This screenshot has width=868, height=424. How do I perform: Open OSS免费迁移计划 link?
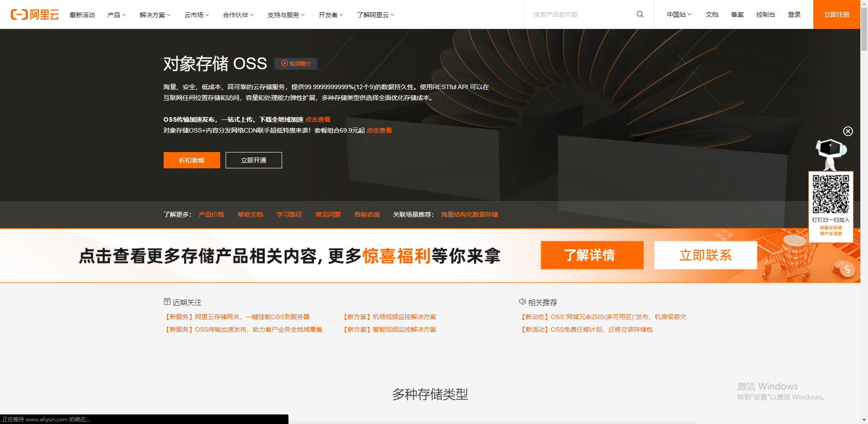(586, 329)
